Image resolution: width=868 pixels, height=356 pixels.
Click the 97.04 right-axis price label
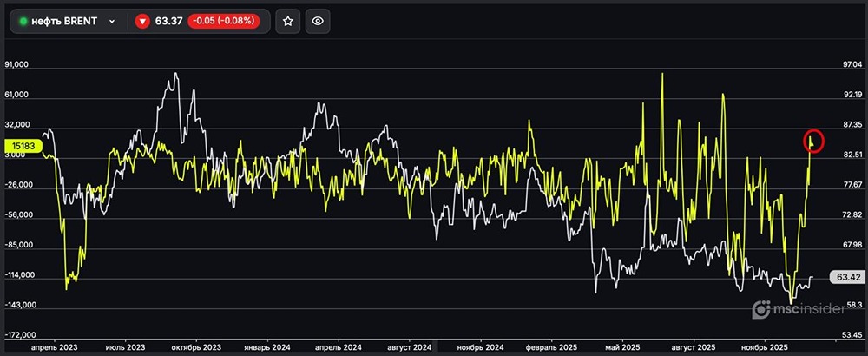852,64
